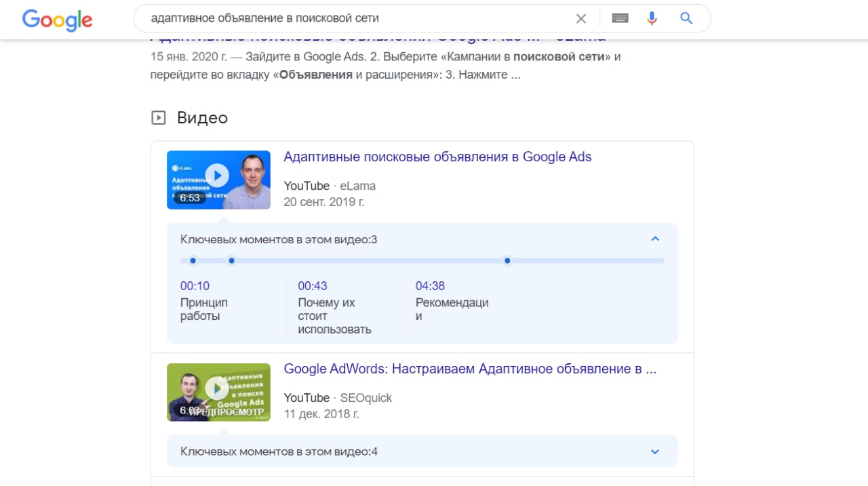Open the on-screen keyboard icon

(x=620, y=18)
